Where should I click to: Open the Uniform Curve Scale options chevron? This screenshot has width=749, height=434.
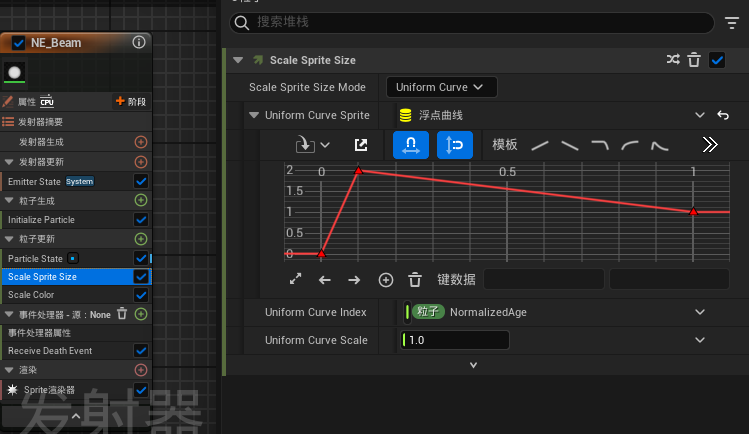700,340
